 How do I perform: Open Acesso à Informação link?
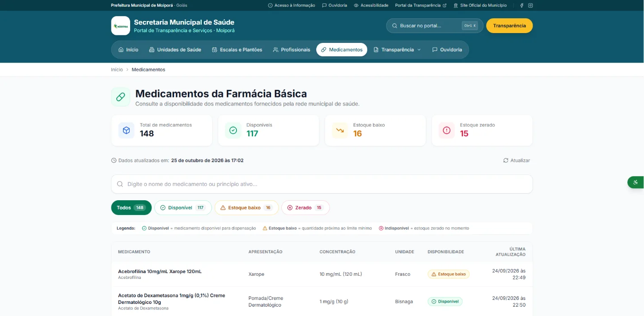(x=292, y=5)
